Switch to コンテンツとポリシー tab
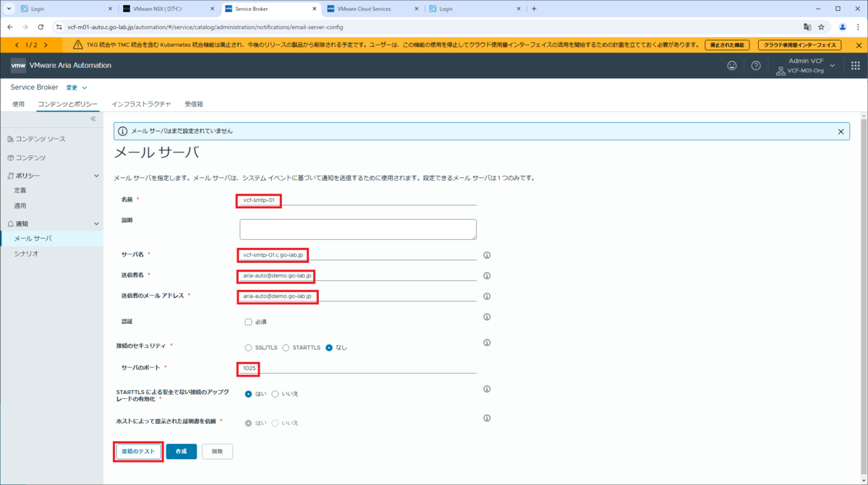 [68, 104]
